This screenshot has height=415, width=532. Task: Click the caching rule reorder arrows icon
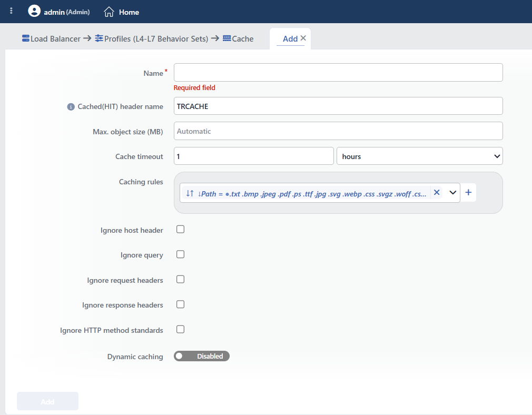click(190, 193)
